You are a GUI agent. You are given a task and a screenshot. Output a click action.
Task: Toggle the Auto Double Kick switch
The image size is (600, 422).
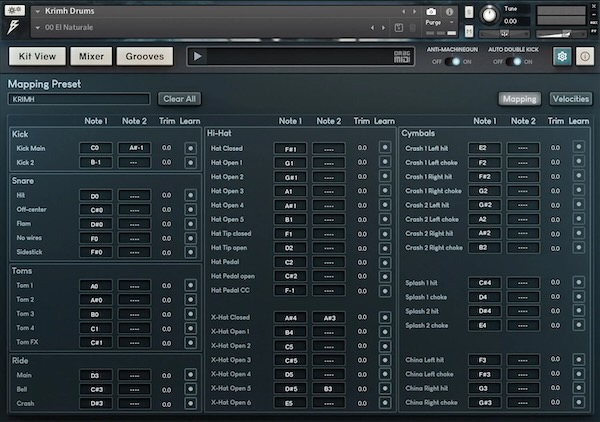pyautogui.click(x=513, y=62)
